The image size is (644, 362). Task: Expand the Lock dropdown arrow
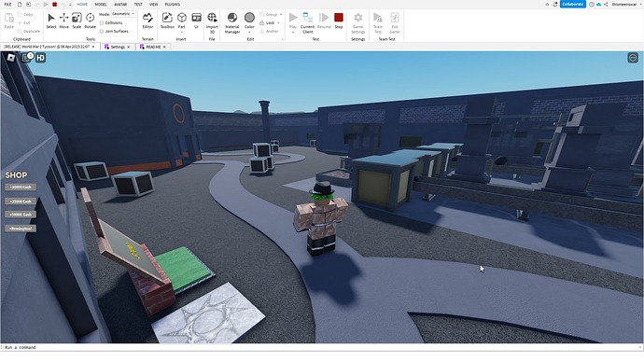pyautogui.click(x=278, y=23)
